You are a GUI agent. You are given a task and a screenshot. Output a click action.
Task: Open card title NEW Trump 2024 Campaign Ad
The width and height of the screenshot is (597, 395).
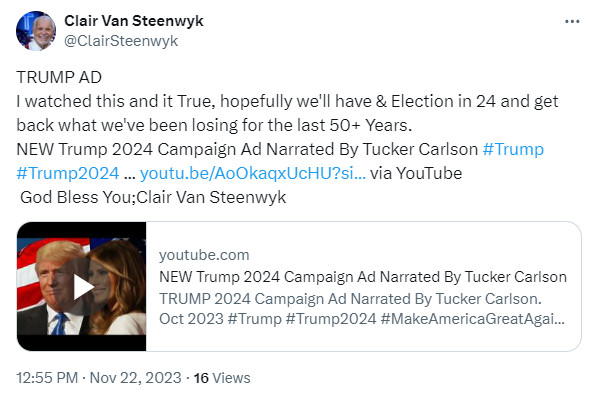pyautogui.click(x=363, y=277)
